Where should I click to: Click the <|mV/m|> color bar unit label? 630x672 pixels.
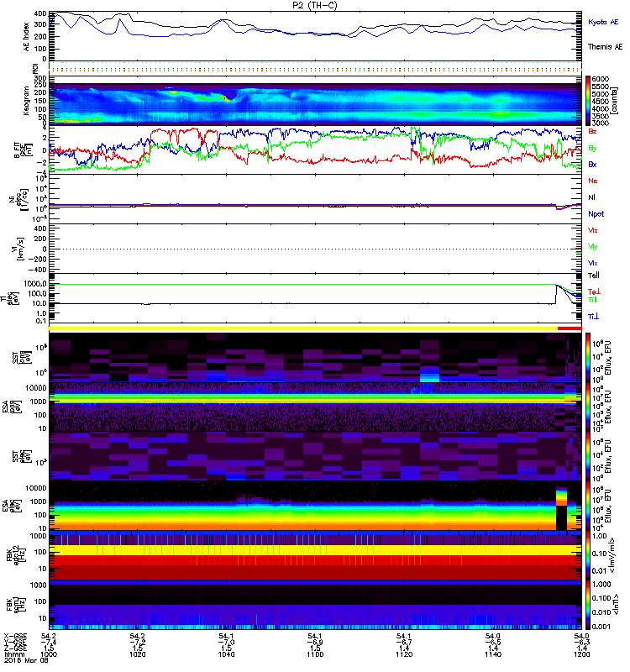tap(614, 555)
